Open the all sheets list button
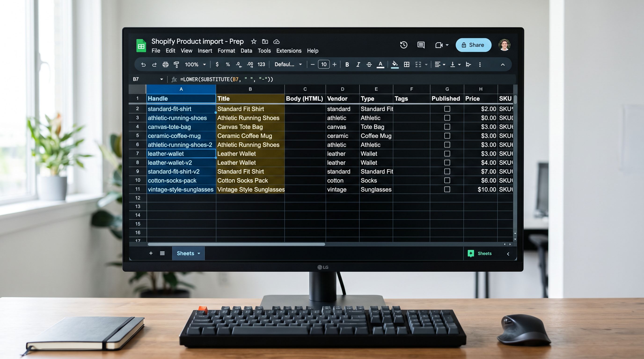This screenshot has height=359, width=644. 162,253
